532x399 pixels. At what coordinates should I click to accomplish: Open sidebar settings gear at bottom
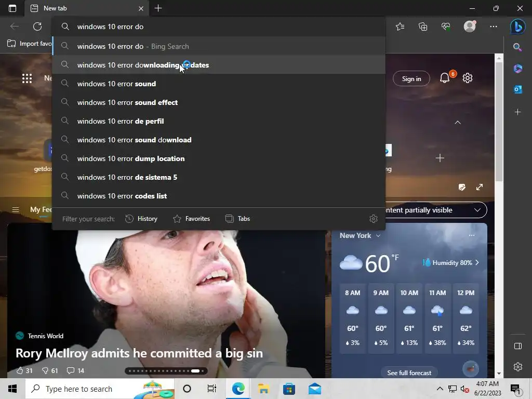(518, 367)
